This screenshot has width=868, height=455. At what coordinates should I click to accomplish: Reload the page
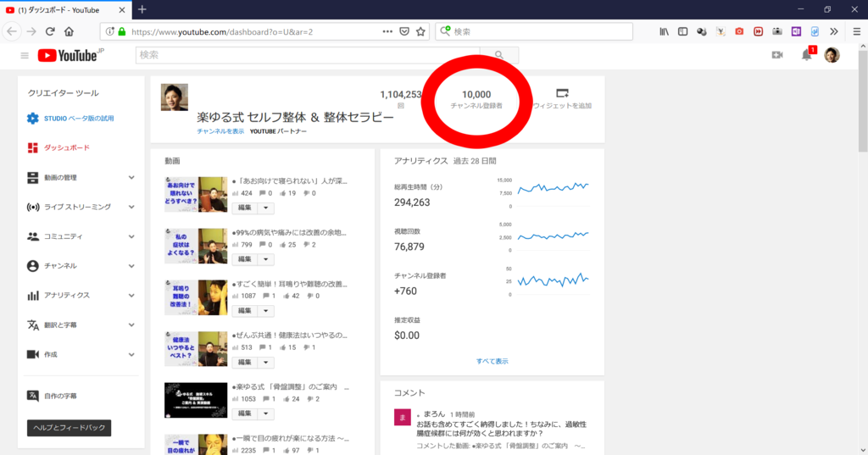(x=50, y=31)
